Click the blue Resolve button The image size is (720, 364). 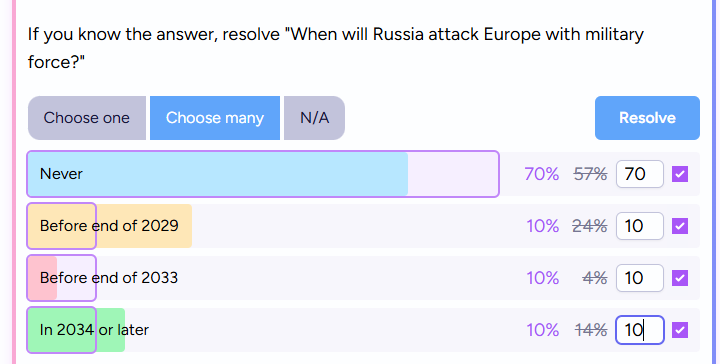pos(647,118)
